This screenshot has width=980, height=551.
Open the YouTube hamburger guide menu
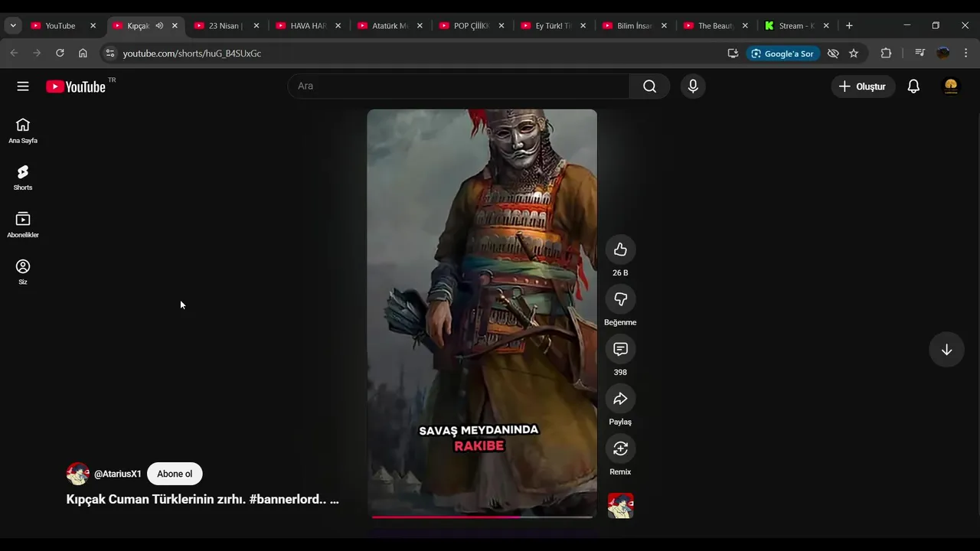click(x=23, y=86)
